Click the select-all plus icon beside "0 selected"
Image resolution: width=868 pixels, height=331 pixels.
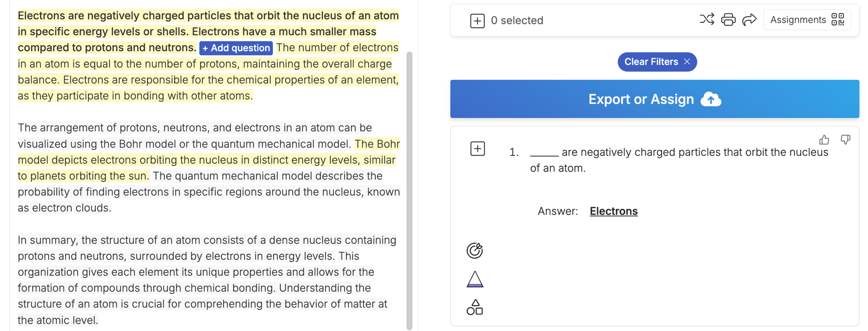click(477, 20)
